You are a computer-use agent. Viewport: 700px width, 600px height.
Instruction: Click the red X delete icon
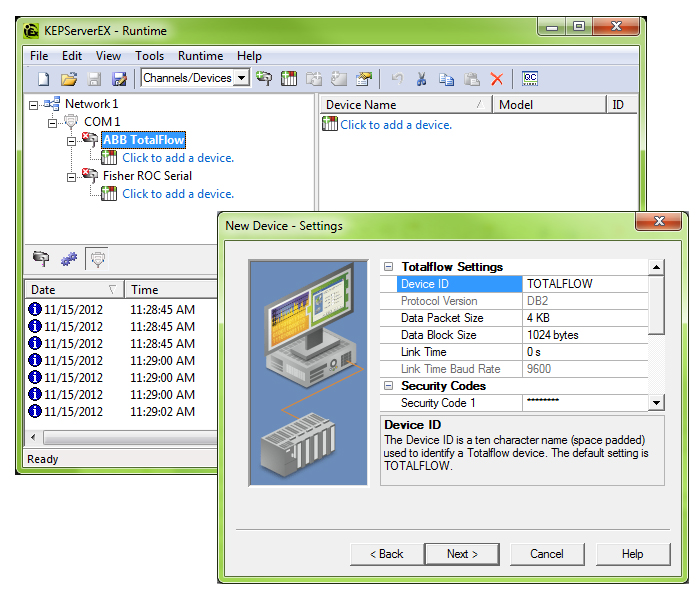pyautogui.click(x=496, y=78)
